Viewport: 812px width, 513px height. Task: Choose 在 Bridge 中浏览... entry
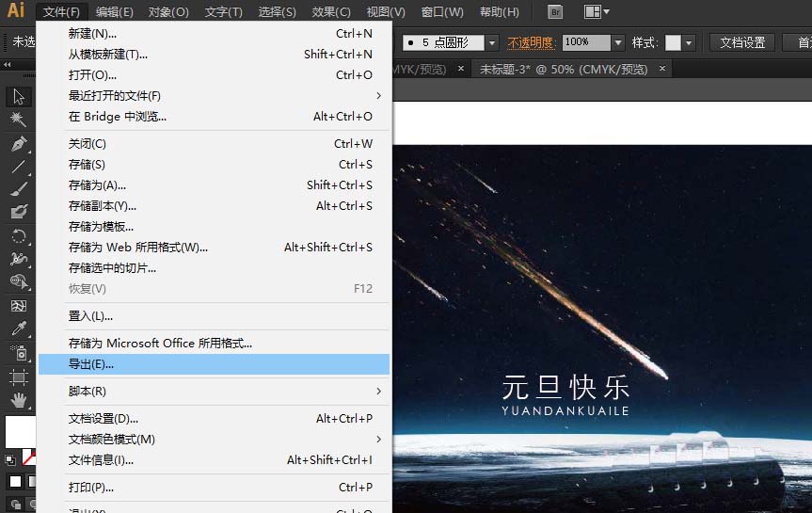214,117
